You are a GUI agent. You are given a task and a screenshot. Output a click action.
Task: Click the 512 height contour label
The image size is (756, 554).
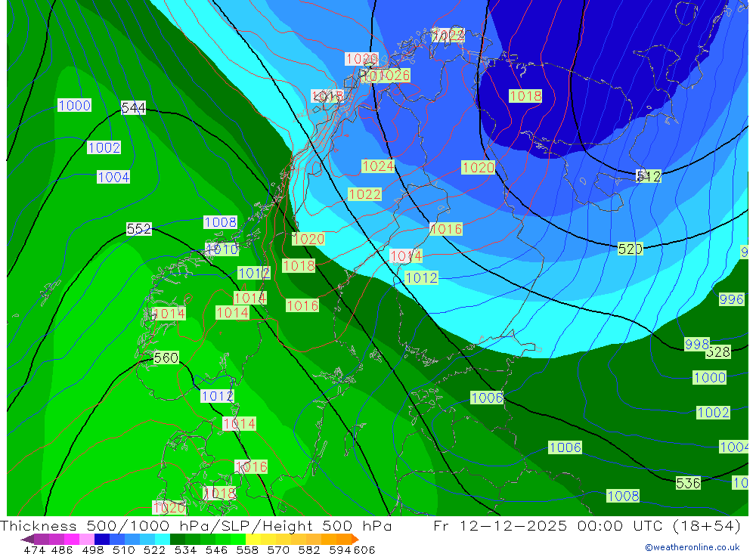[649, 176]
